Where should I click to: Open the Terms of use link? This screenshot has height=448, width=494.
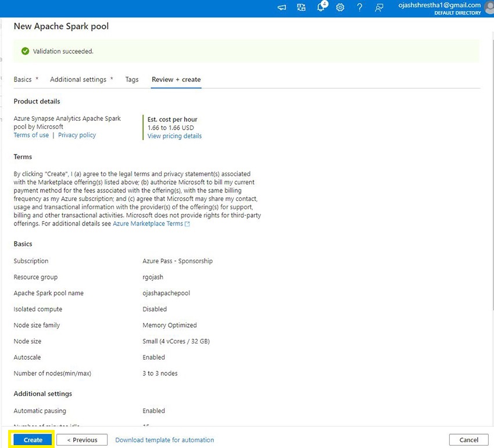coord(31,135)
